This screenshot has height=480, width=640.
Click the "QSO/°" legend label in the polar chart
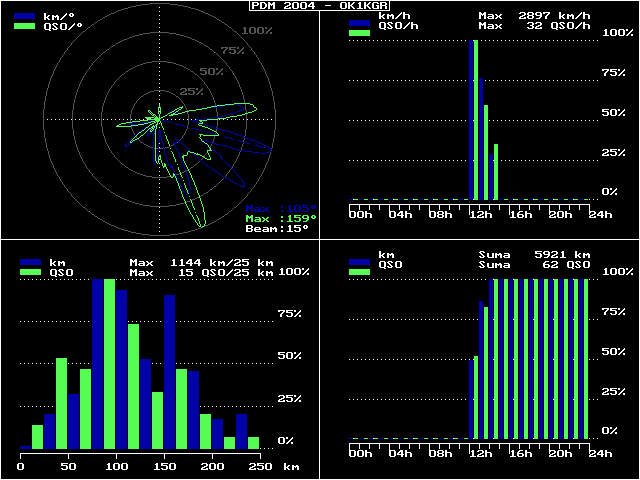tap(63, 27)
